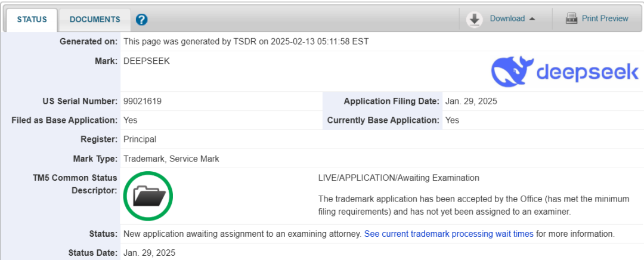Click the US Serial Number label
Viewport: 644px width, 260px height.
(x=80, y=101)
